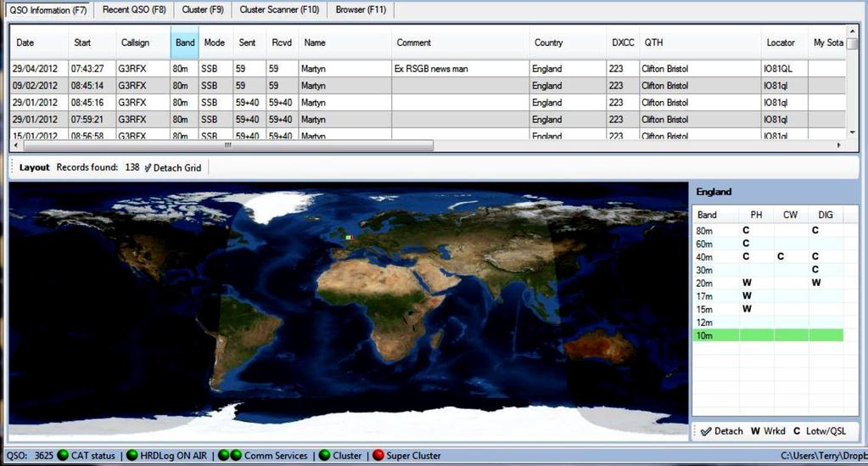Click the QSO grid scroll-right arrow
The image size is (868, 466).
pyautogui.click(x=838, y=145)
